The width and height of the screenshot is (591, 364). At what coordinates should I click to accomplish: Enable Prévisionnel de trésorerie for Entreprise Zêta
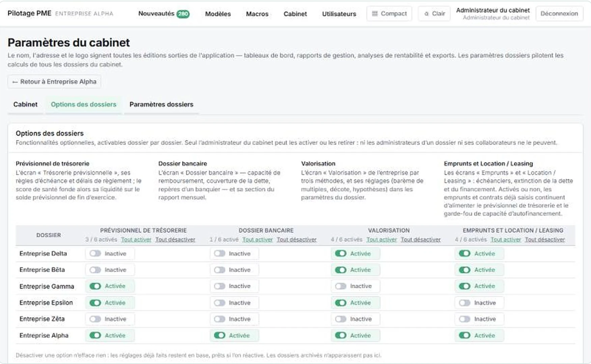[x=110, y=319]
